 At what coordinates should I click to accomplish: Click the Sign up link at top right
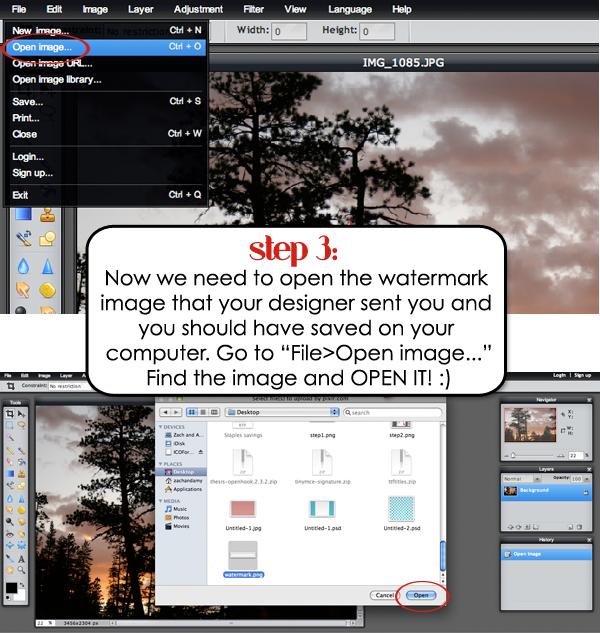(582, 375)
